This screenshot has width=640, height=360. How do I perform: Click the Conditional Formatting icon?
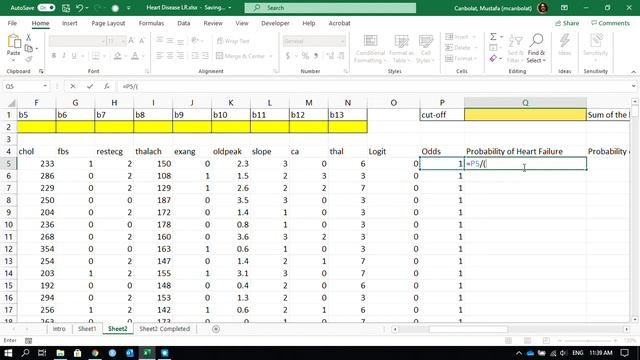click(x=370, y=41)
